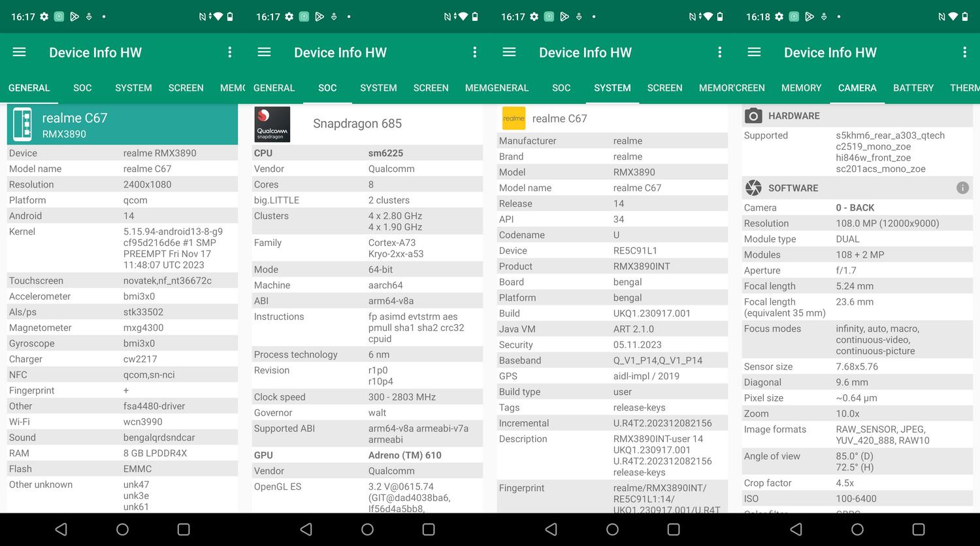Screen dimensions: 980x546
Task: Switch to the SCREEN tab on the SYSTEM screen
Action: tap(664, 88)
